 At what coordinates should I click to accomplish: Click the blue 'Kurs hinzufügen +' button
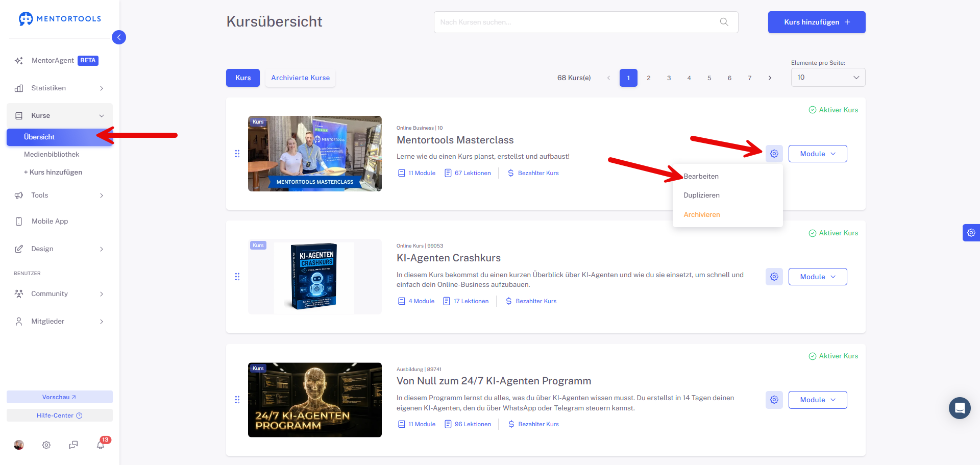tap(817, 22)
